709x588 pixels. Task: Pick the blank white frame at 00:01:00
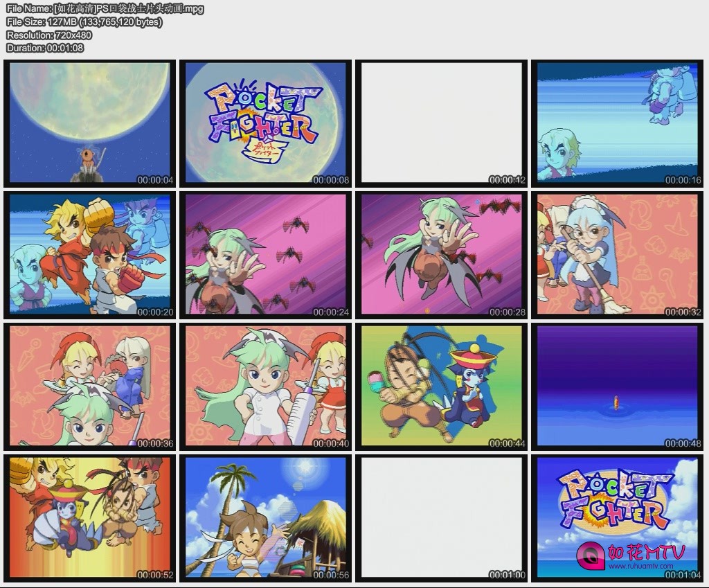pyautogui.click(x=441, y=518)
